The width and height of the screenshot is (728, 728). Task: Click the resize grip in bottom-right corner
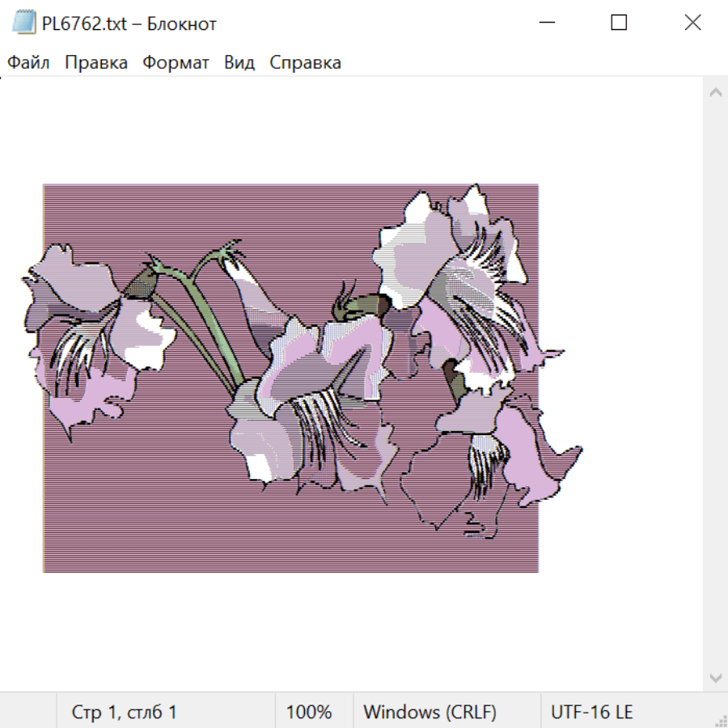point(720,720)
